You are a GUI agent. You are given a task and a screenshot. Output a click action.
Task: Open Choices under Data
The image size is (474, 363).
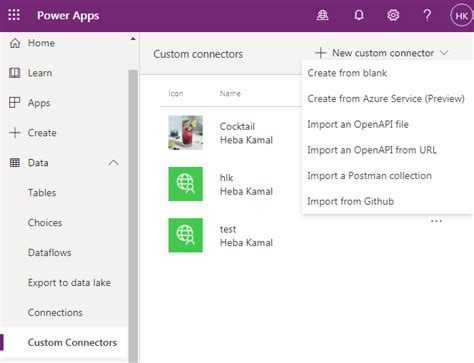tap(45, 223)
